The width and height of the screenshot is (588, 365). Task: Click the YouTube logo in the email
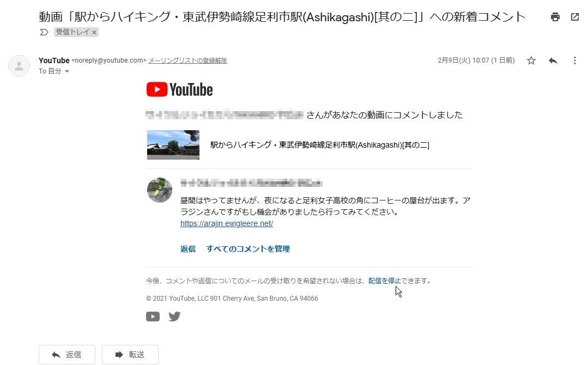pyautogui.click(x=180, y=89)
